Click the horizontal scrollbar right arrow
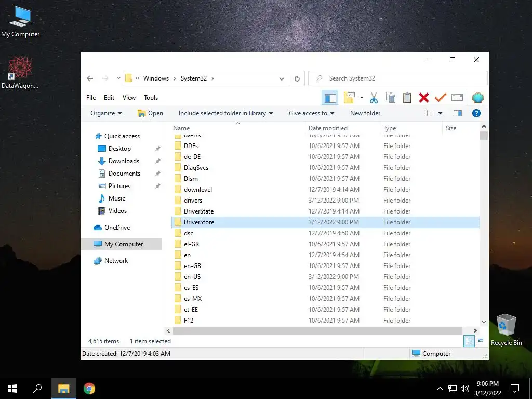The width and height of the screenshot is (532, 399). click(x=475, y=330)
